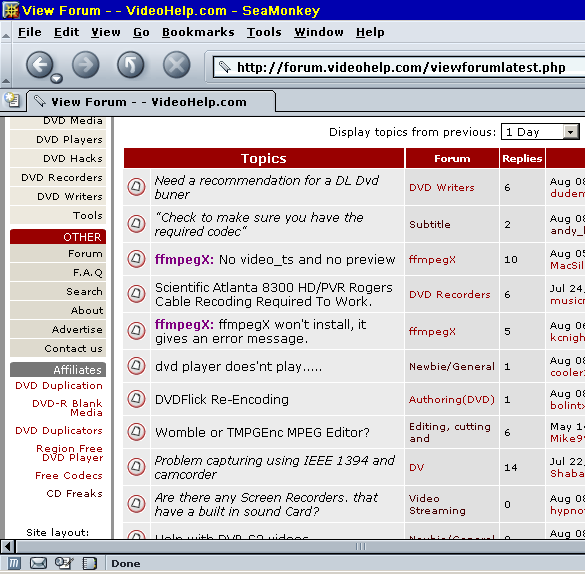Open the CD Freaks affiliate link
The width and height of the screenshot is (585, 574).
tap(74, 494)
